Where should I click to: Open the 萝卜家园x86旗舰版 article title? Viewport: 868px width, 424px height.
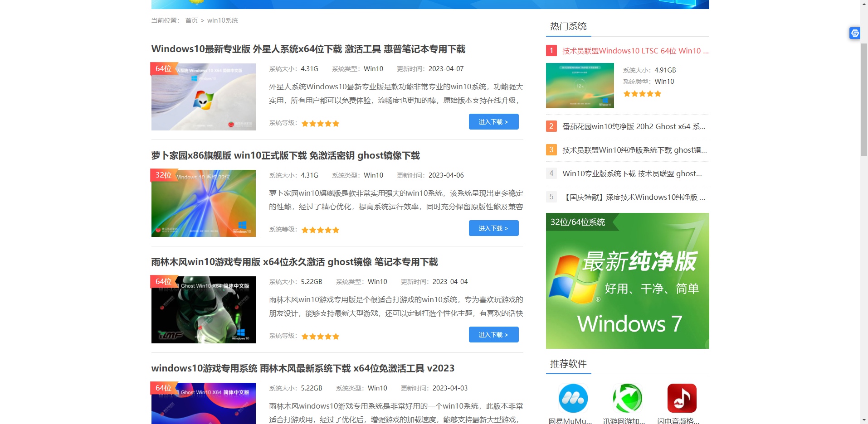pos(285,155)
